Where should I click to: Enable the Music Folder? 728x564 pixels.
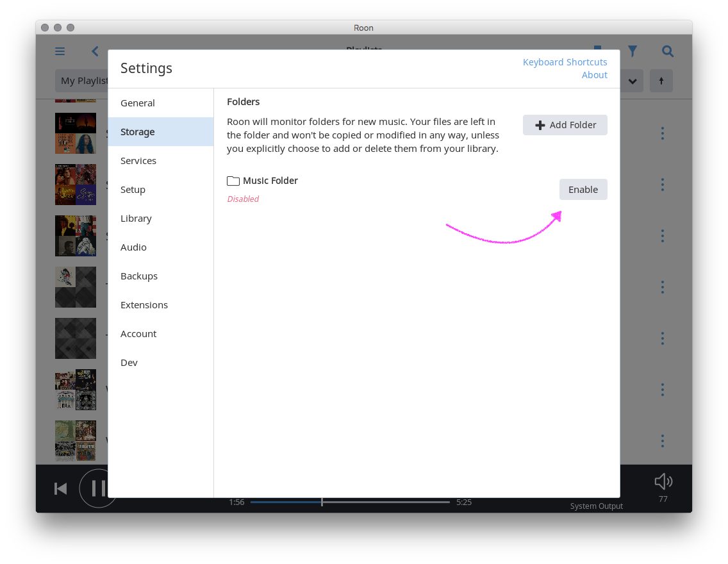[583, 190]
